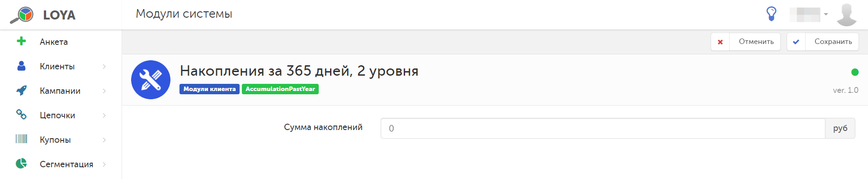Focus the Сумма накоплений input field
868x179 pixels.
pos(603,128)
